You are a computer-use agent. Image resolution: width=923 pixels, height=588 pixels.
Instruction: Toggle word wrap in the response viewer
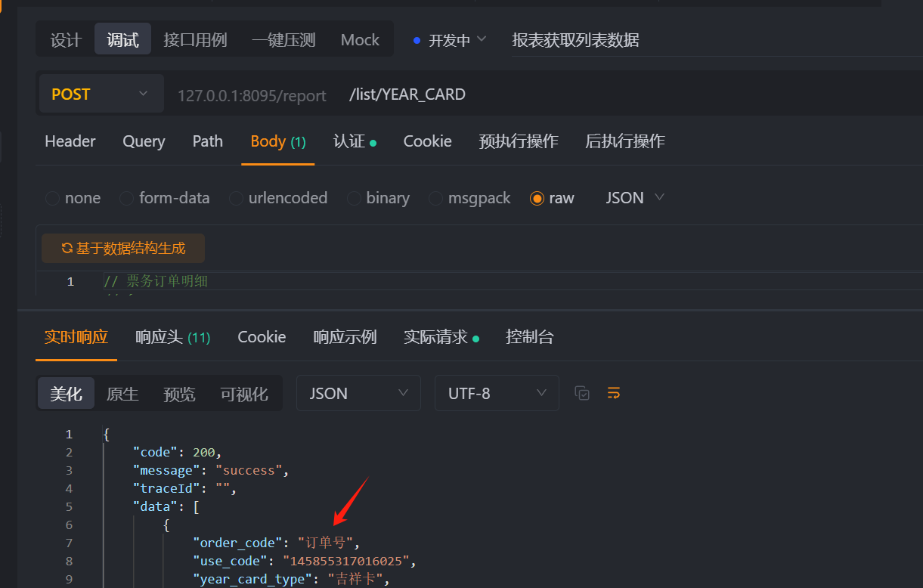point(613,393)
